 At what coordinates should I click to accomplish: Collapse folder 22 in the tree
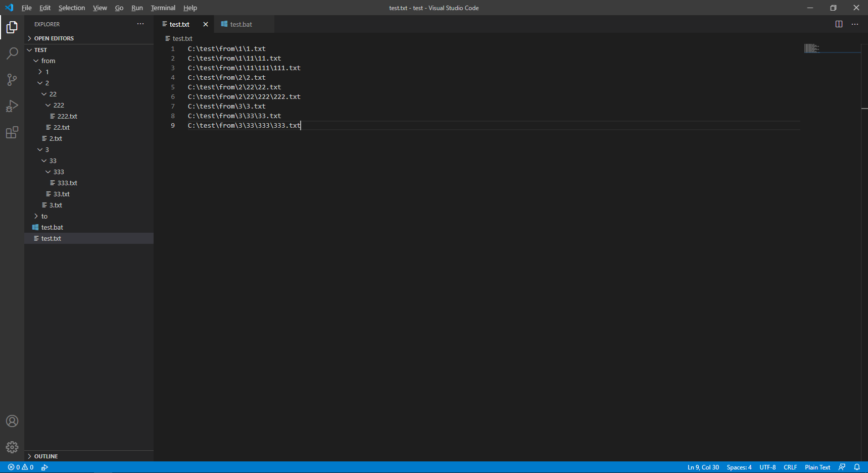tap(44, 94)
